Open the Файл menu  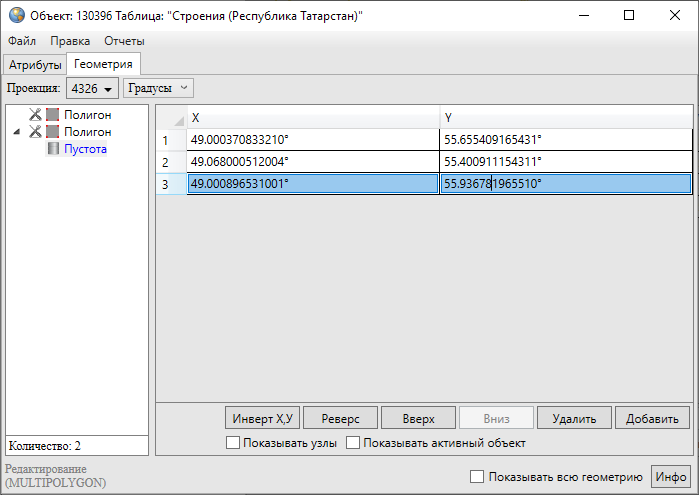tap(22, 41)
